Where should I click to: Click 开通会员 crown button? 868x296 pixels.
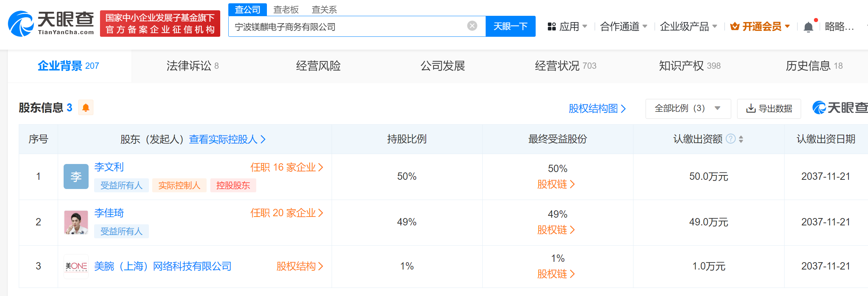point(760,26)
